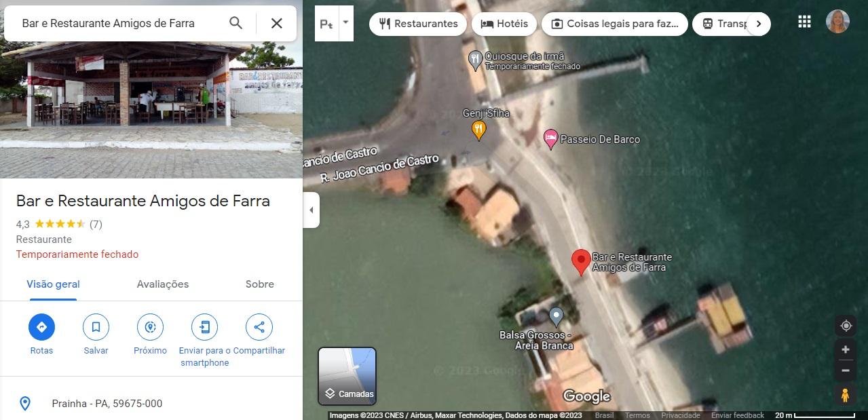Switch to the Avaliações tab
Image resolution: width=868 pixels, height=420 pixels.
pos(163,284)
